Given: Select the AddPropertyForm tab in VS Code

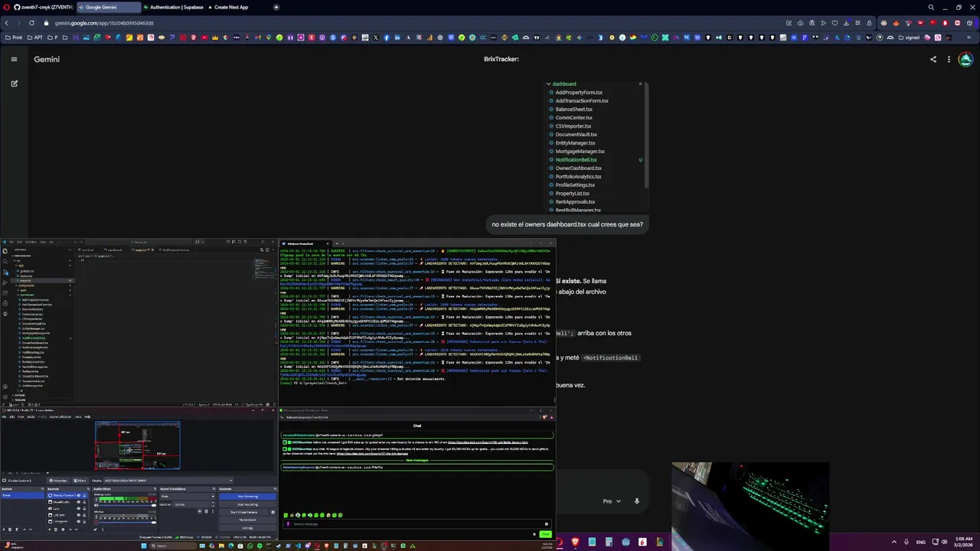Looking at the screenshot, I should [x=174, y=250].
